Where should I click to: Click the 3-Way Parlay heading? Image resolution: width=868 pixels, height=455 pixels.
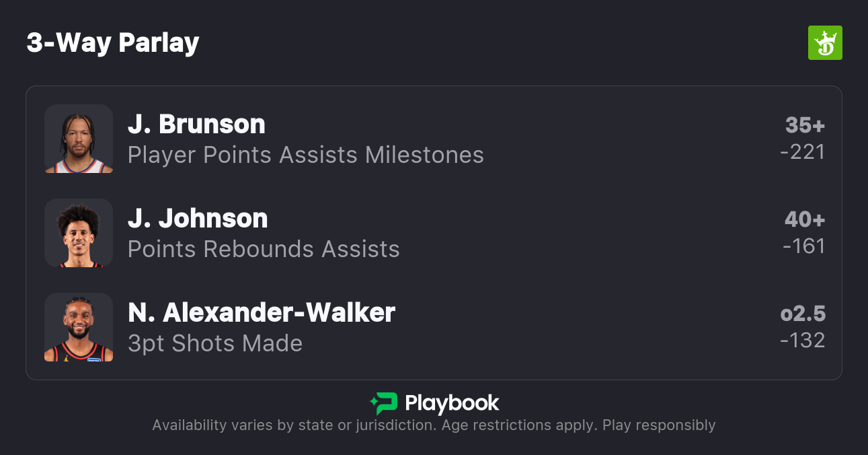pyautogui.click(x=113, y=43)
